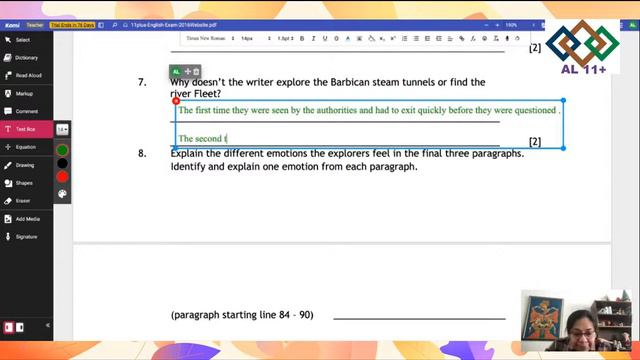
Task: Toggle bold formatting
Action: pos(302,38)
